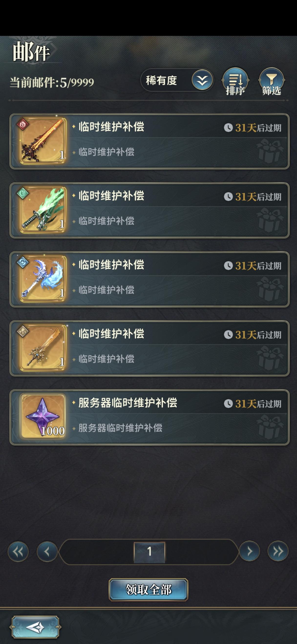The image size is (297, 644).
Task: Tap the golden earth sword reward icon
Action: pyautogui.click(x=43, y=348)
